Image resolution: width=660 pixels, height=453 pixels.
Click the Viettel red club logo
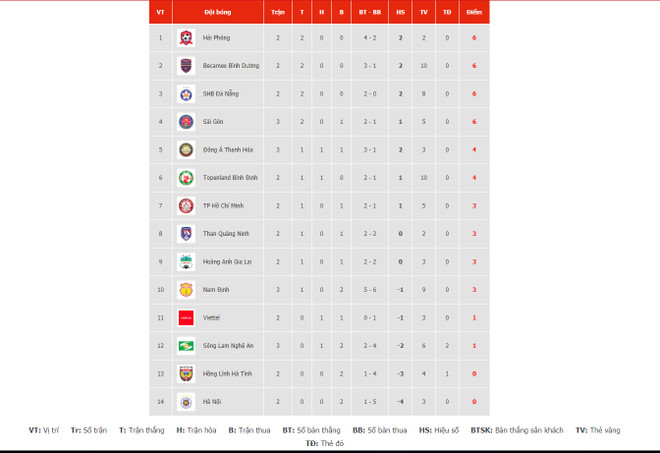click(185, 318)
